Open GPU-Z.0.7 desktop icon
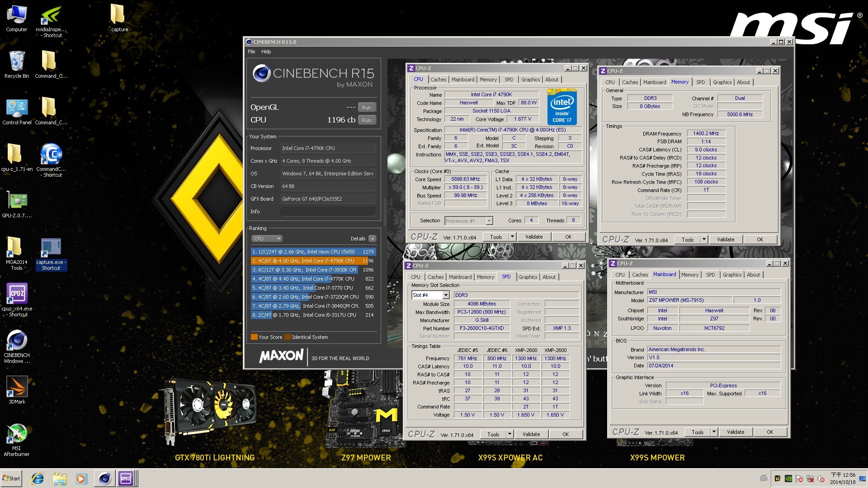The width and height of the screenshot is (868, 488). (x=17, y=205)
